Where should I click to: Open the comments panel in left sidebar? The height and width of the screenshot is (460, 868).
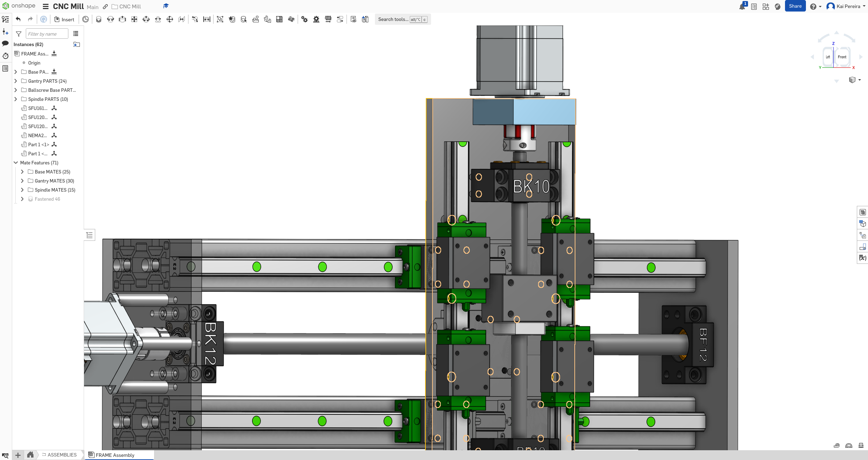click(x=5, y=44)
